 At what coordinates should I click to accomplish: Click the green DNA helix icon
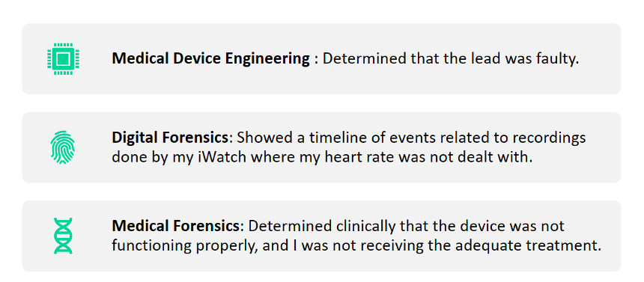click(63, 236)
